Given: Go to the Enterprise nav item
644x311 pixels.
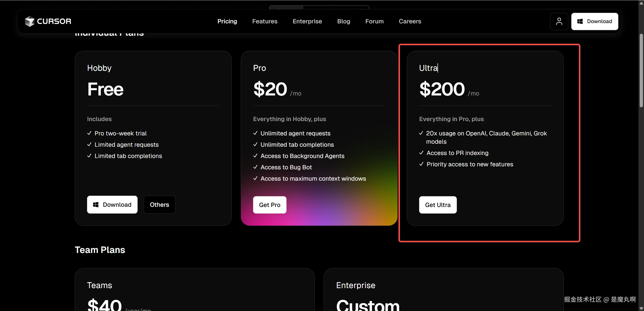Looking at the screenshot, I should click(x=307, y=21).
